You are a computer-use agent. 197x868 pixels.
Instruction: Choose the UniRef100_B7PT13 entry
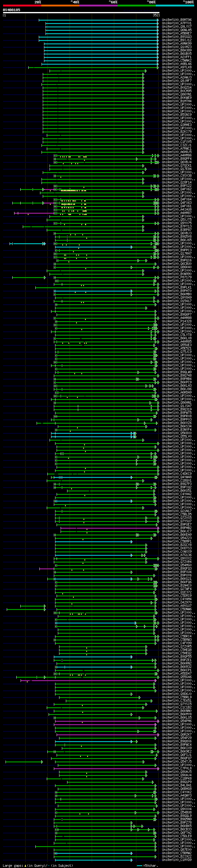(x=176, y=226)
